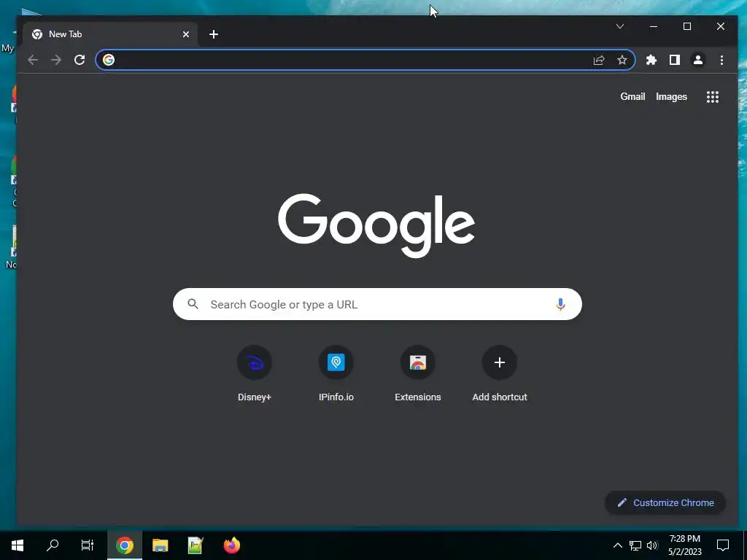Viewport: 747px width, 560px height.
Task: Bookmark this tab with the star icon
Action: [x=622, y=60]
